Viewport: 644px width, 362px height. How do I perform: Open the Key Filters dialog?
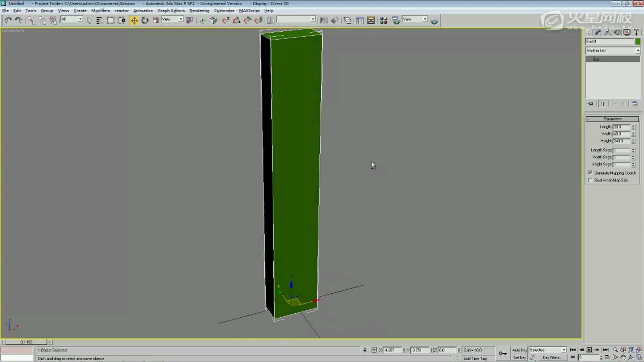coord(552,358)
